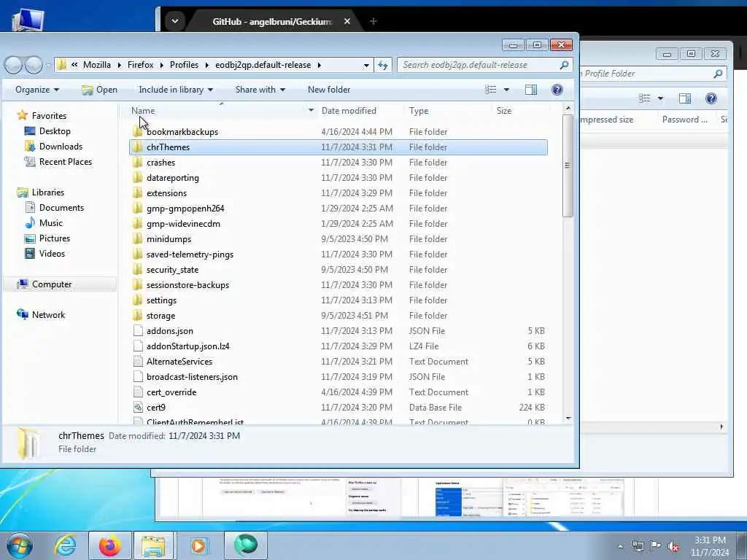
Task: Open the Windows Media Player taskbar icon
Action: (198, 545)
